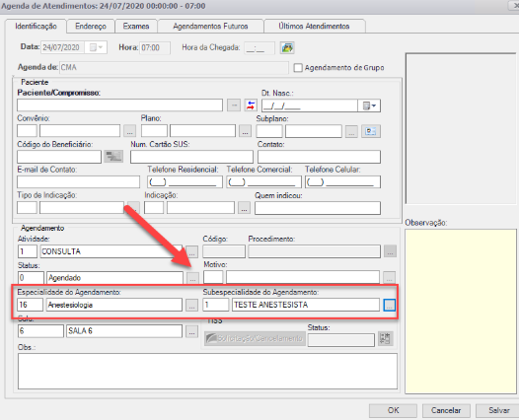Click the image icon beside Hora da Chegada
The image size is (519, 420).
(x=287, y=47)
